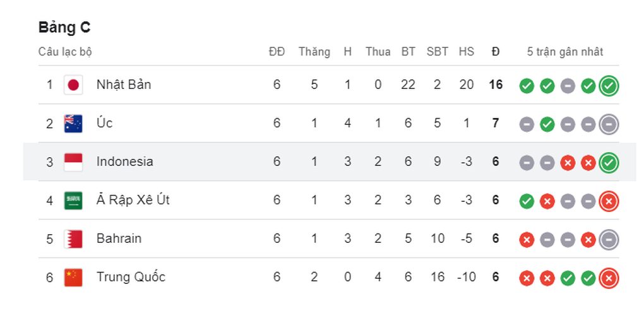Open the Indonesia team link

(x=125, y=162)
